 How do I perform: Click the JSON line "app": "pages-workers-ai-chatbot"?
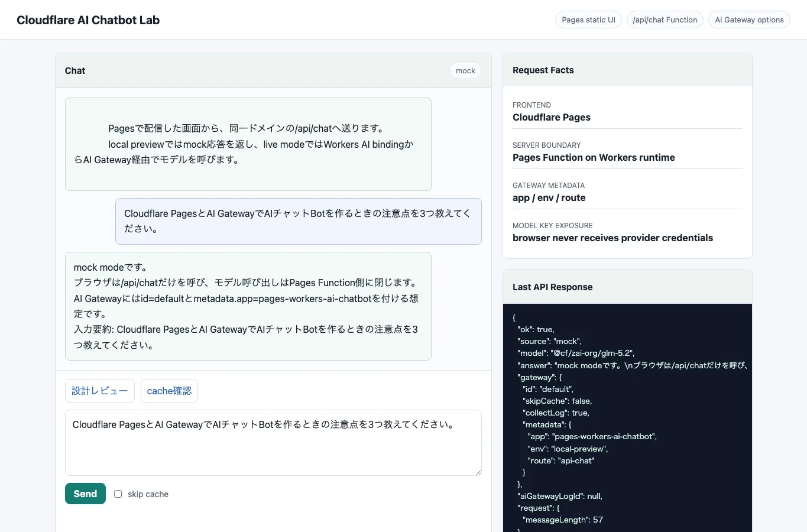tap(592, 436)
